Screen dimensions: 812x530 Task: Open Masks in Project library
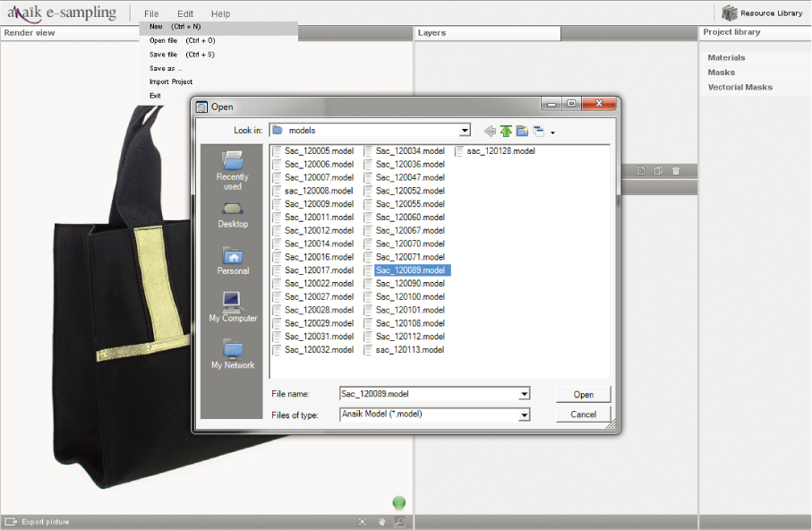click(722, 73)
